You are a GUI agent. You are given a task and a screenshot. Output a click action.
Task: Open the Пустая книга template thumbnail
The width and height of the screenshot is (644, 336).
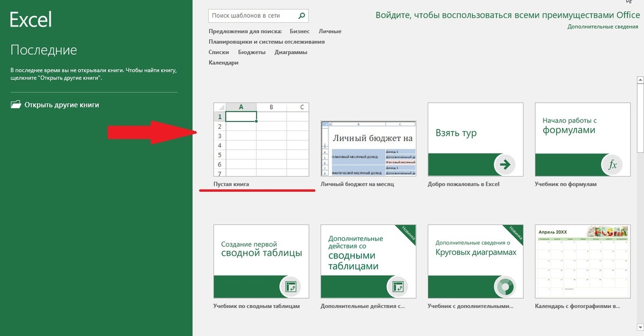[261, 139]
